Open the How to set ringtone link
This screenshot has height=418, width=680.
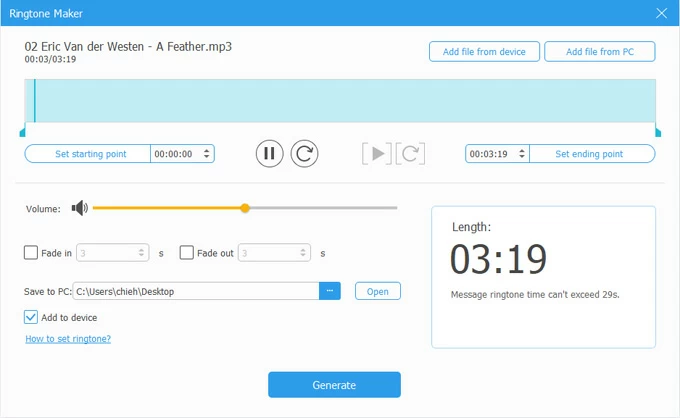click(67, 339)
